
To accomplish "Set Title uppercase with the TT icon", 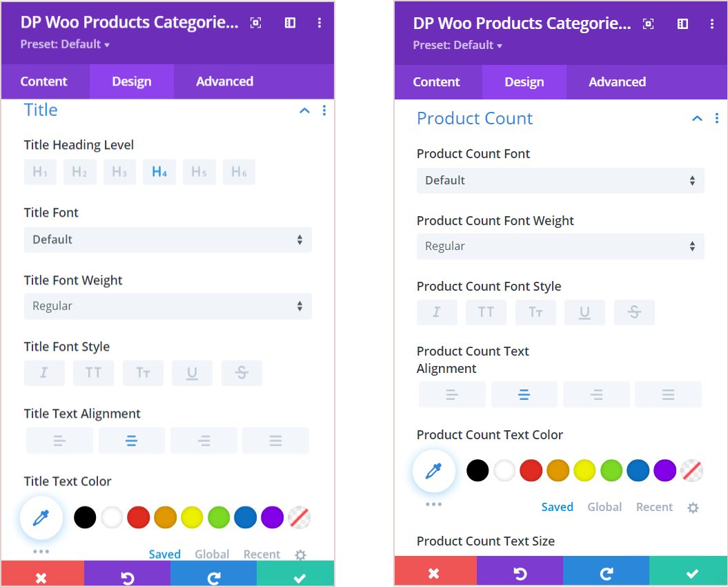I will click(x=93, y=373).
